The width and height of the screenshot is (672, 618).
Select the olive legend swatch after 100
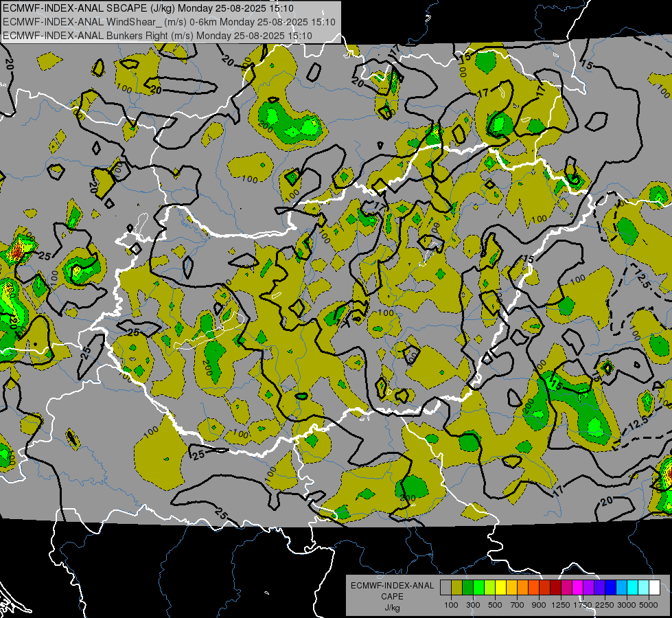(456, 587)
